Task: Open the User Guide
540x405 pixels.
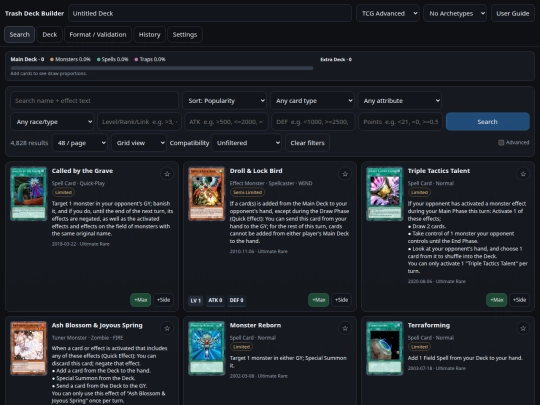Action: click(x=513, y=13)
